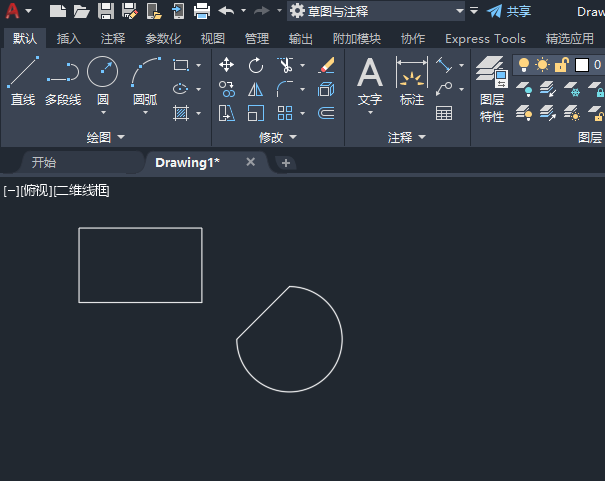The height and width of the screenshot is (481, 605).
Task: Click the 共享 (Share) button
Action: pyautogui.click(x=509, y=11)
